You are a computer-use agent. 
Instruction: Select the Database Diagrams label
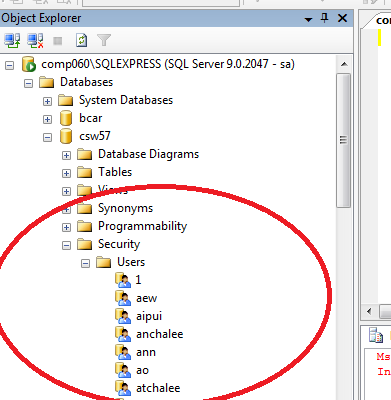pos(148,154)
